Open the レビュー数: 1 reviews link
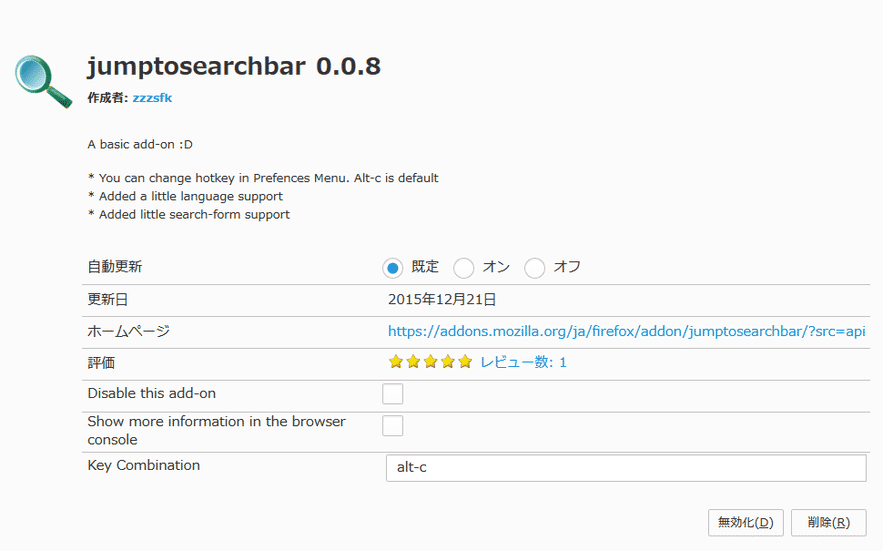Screen dimensions: 883x551 click(x=523, y=362)
